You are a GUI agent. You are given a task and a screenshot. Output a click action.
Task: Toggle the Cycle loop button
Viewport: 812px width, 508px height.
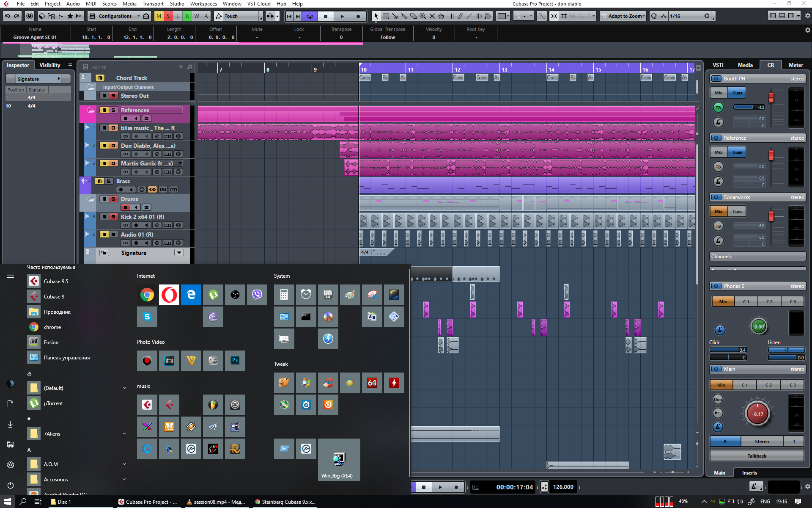coord(310,16)
